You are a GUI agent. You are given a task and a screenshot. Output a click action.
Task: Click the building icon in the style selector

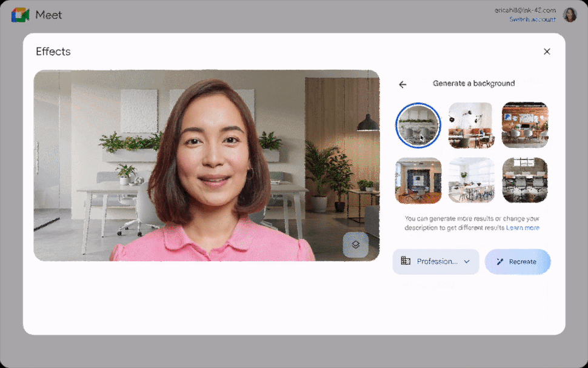coord(405,261)
